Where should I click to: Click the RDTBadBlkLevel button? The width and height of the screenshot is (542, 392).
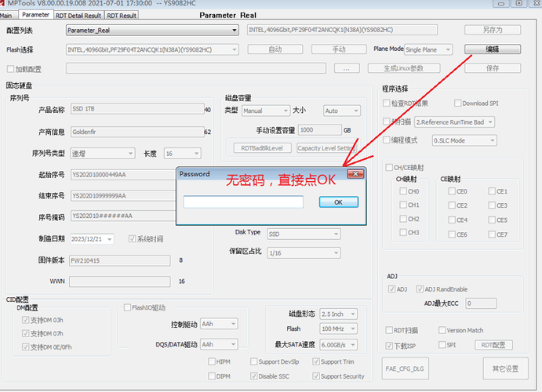[x=262, y=148]
